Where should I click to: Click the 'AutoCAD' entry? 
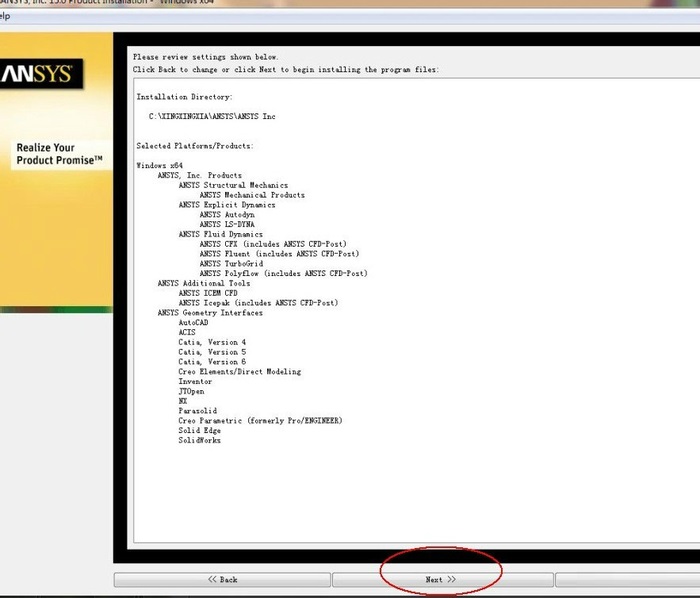pos(193,322)
